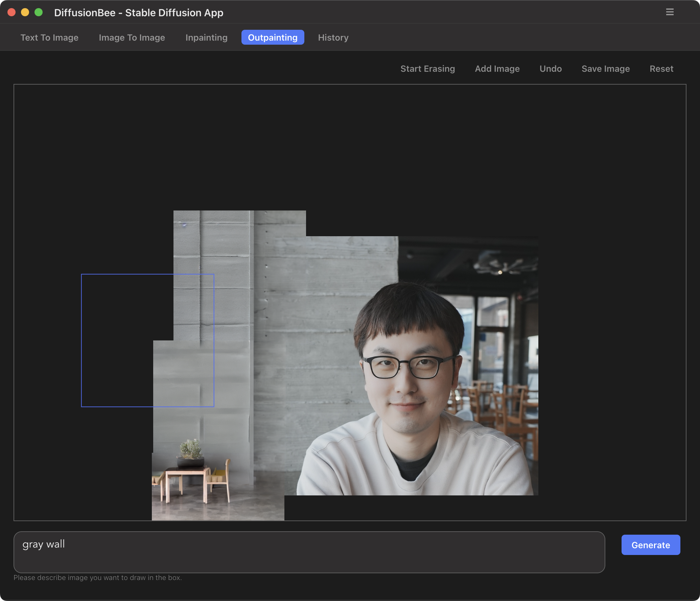Select the Outpainting tab
Screen dimensions: 700x601
[273, 38]
